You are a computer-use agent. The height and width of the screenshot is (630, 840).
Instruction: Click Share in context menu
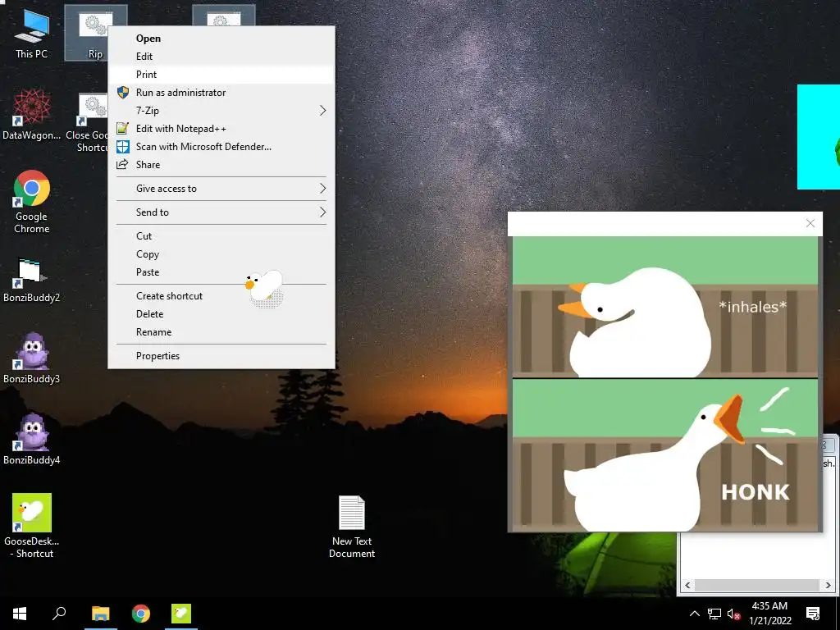pyautogui.click(x=221, y=165)
